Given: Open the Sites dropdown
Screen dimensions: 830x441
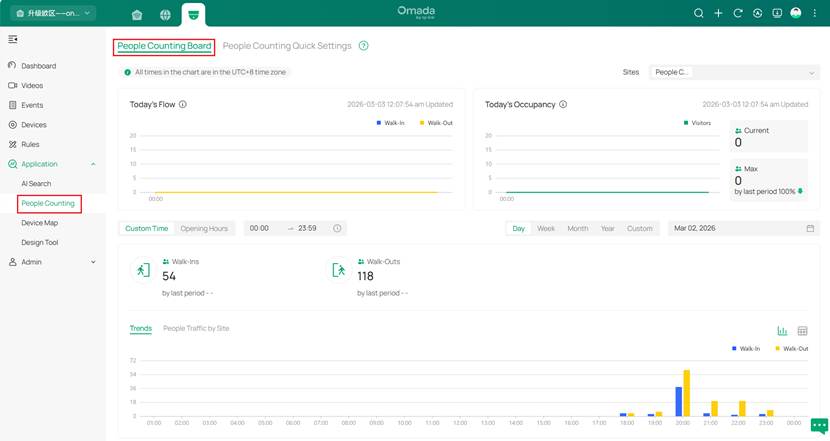Looking at the screenshot, I should coord(734,72).
